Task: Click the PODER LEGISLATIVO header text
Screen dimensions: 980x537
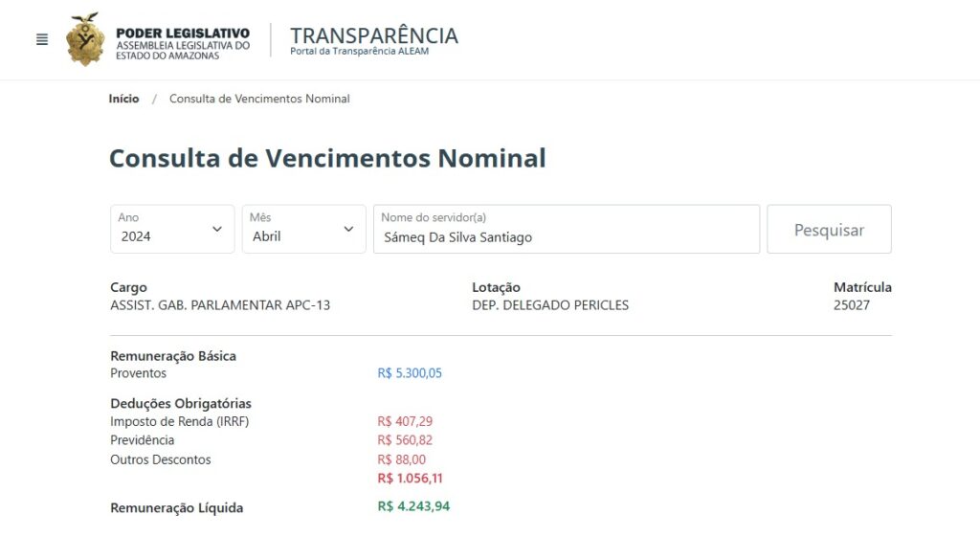Action: tap(183, 34)
